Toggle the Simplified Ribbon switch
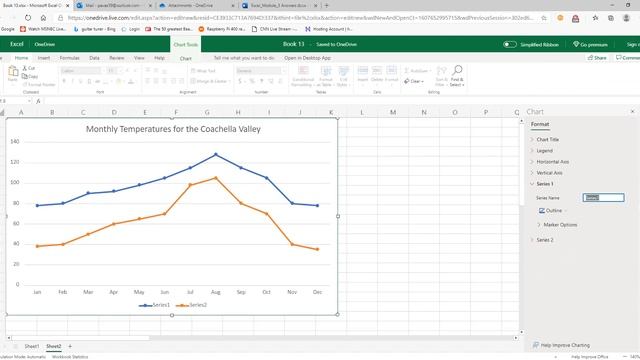Viewport: 640px width, 360px height. [x=509, y=44]
